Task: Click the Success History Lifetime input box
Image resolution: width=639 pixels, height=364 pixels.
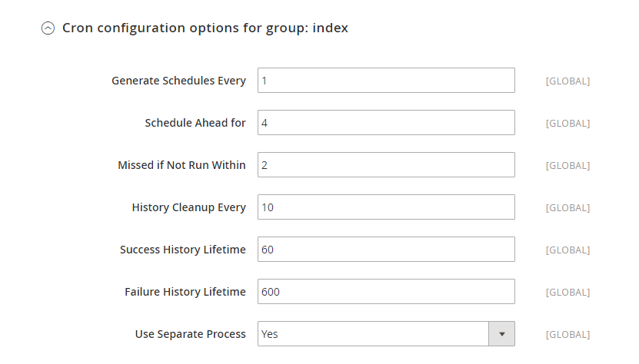Action: (x=386, y=249)
